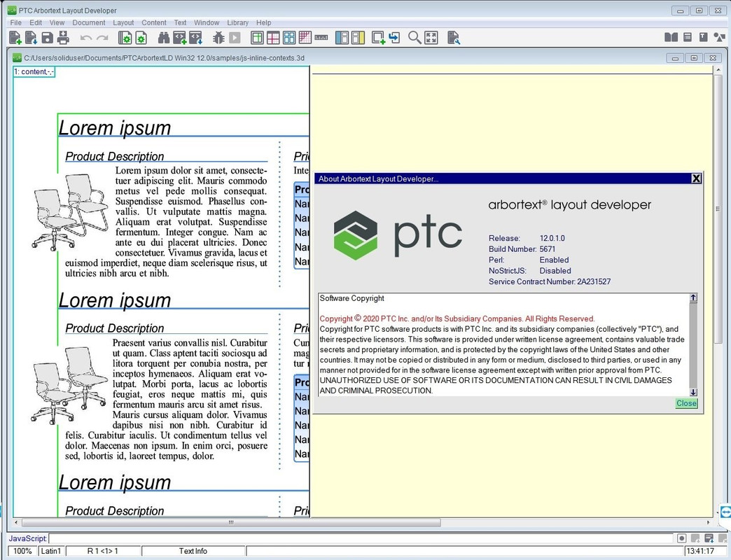Click the Latin1 encoding status field

(51, 551)
